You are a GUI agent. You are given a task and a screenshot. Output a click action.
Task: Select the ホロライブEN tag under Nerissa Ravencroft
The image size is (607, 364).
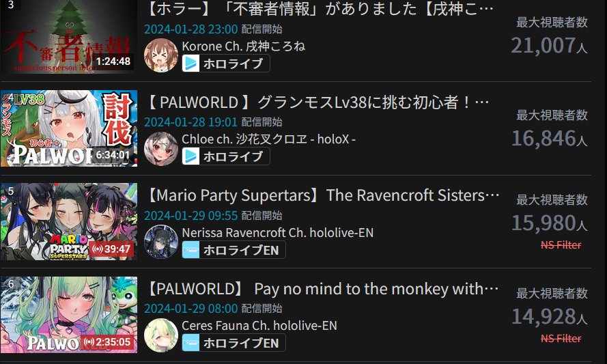pyautogui.click(x=234, y=250)
